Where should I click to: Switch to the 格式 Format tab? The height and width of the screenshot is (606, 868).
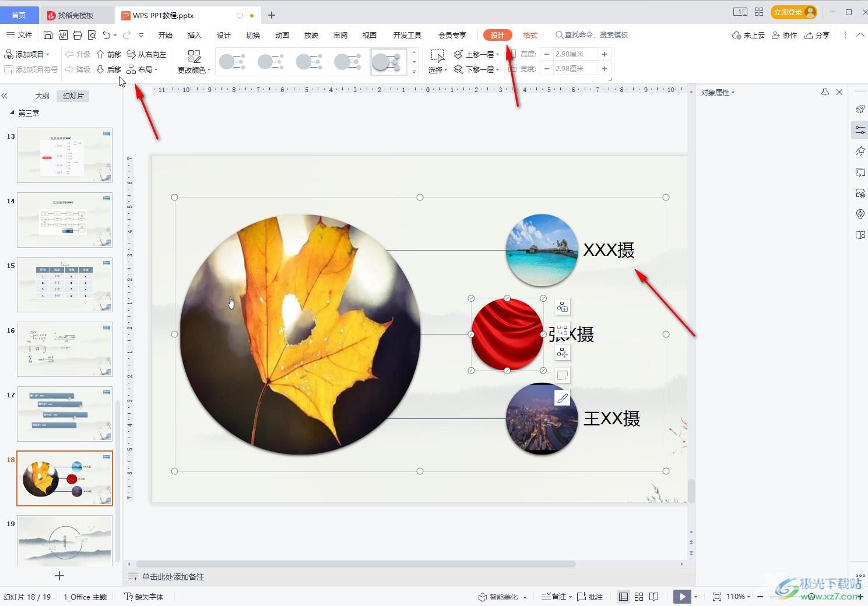(x=530, y=35)
